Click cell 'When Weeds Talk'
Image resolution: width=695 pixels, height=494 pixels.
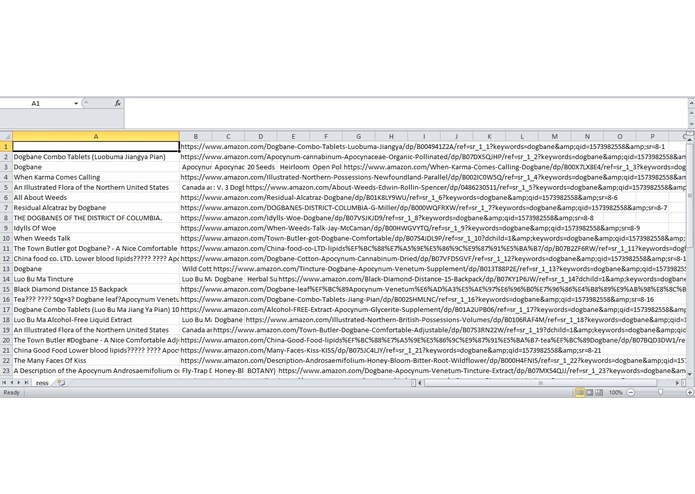96,238
